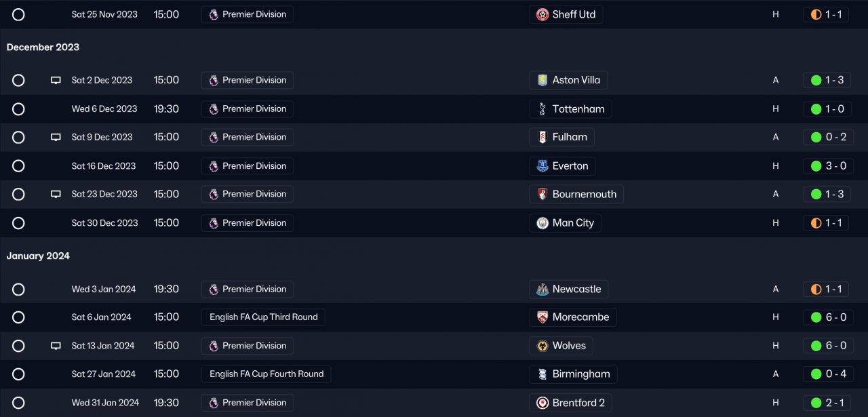868x417 pixels.
Task: Click the Wolves club badge icon
Action: tap(542, 346)
